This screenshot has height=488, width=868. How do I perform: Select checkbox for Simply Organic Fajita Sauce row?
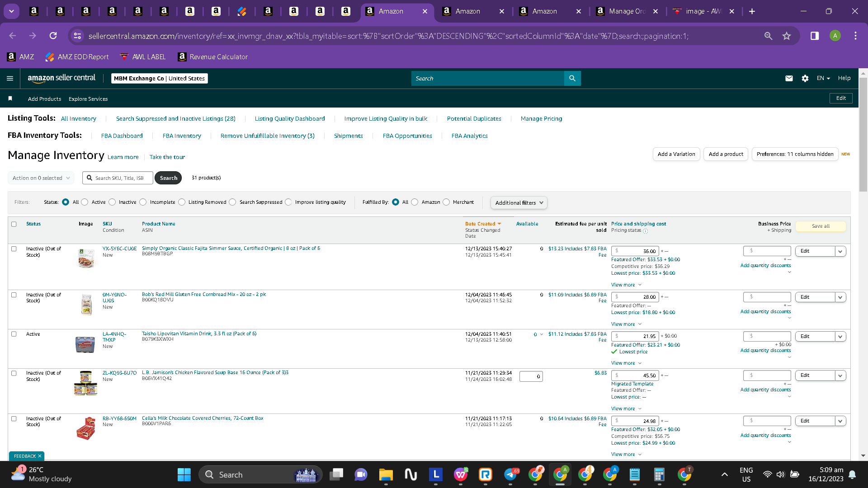click(14, 249)
